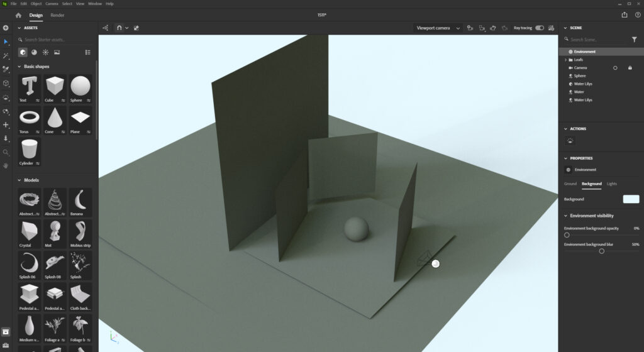The width and height of the screenshot is (644, 352).
Task: Open the Share export icon
Action: click(625, 15)
